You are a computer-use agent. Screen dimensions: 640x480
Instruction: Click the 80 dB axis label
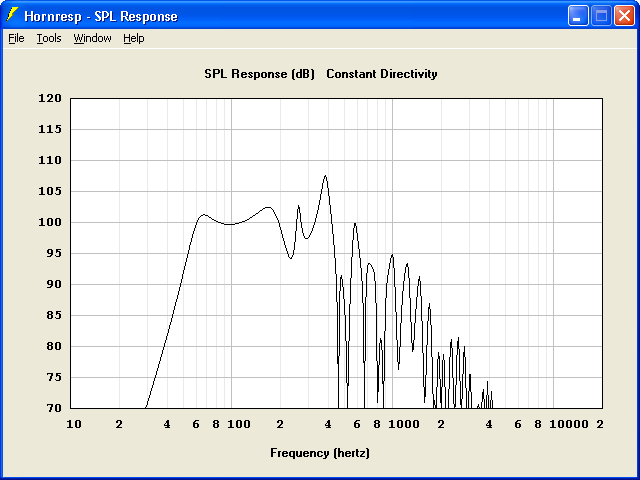click(x=54, y=347)
